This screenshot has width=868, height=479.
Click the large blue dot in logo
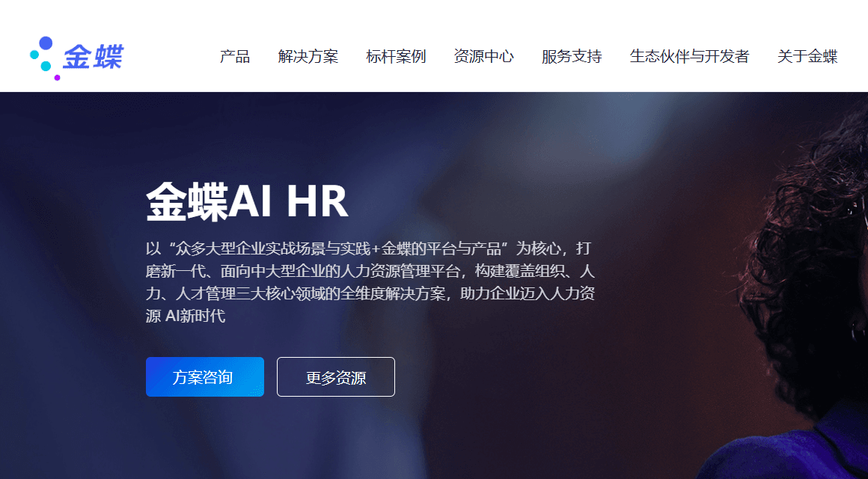point(46,43)
